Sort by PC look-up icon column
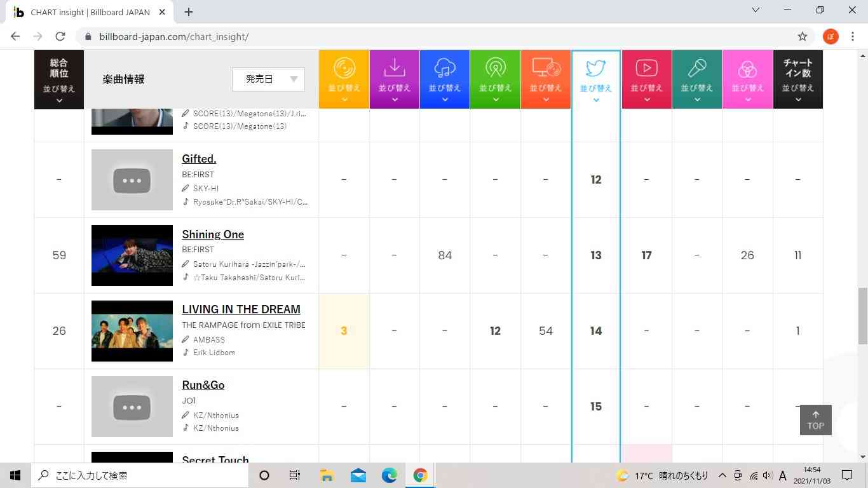This screenshot has width=868, height=488. (546, 79)
